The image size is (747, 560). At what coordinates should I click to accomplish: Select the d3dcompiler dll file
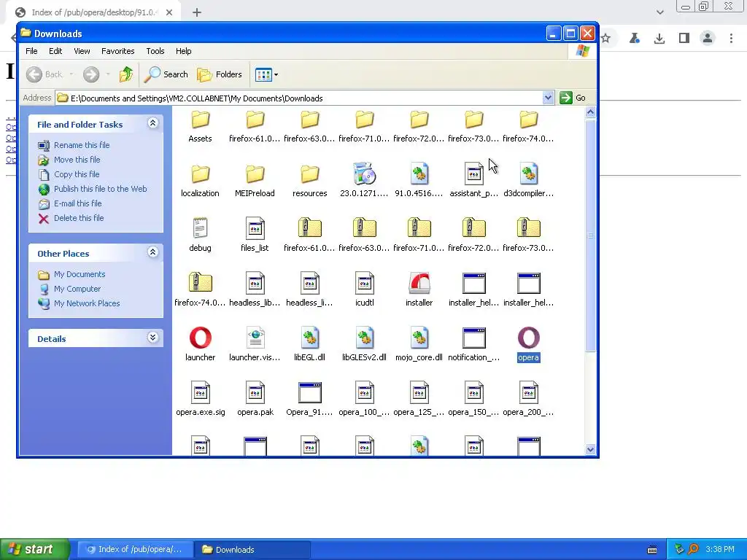click(528, 174)
